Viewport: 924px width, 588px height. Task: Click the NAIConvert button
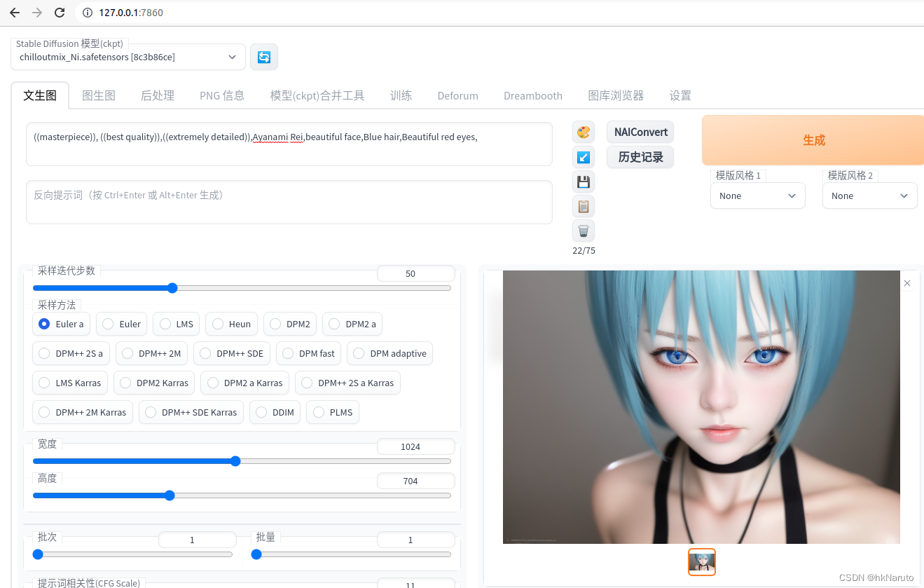[x=640, y=132]
